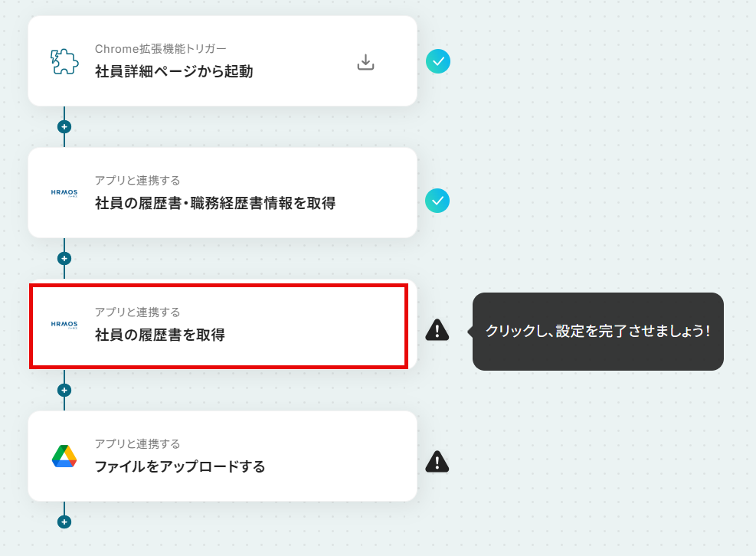Click the download icon on the Chrome trigger card

point(365,62)
